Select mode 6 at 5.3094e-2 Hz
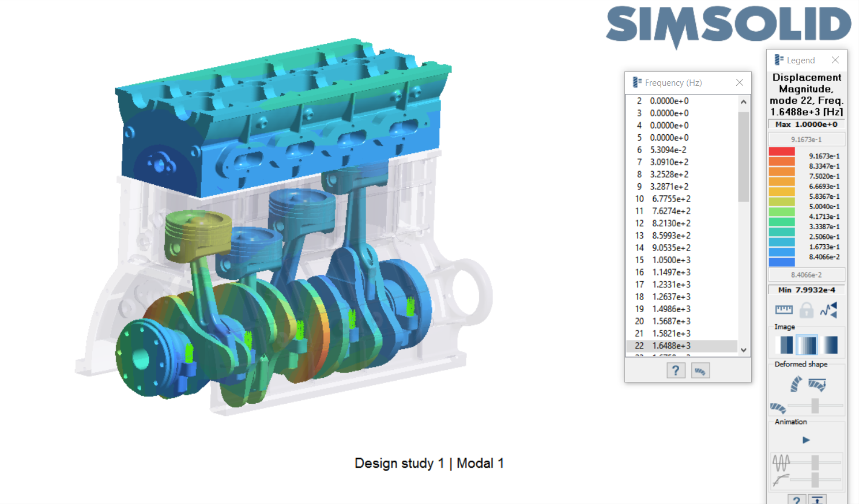The height and width of the screenshot is (504, 859). point(681,150)
